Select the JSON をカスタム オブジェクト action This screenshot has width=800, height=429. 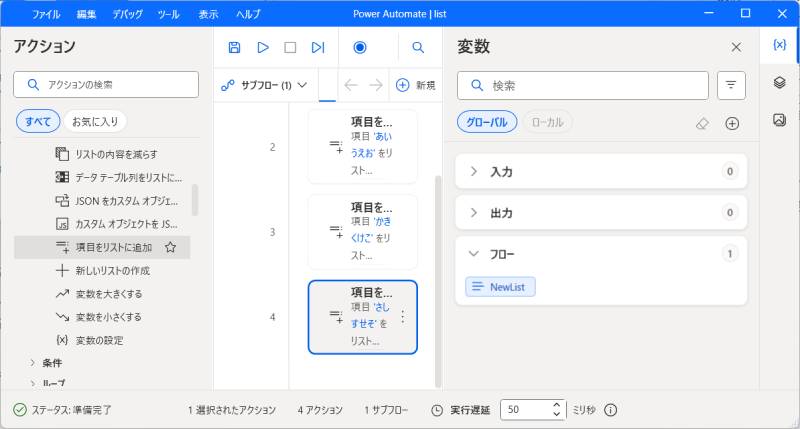click(x=102, y=201)
